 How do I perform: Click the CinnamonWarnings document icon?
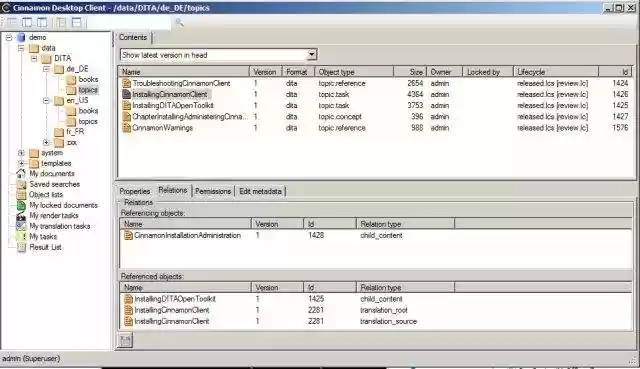pos(127,128)
